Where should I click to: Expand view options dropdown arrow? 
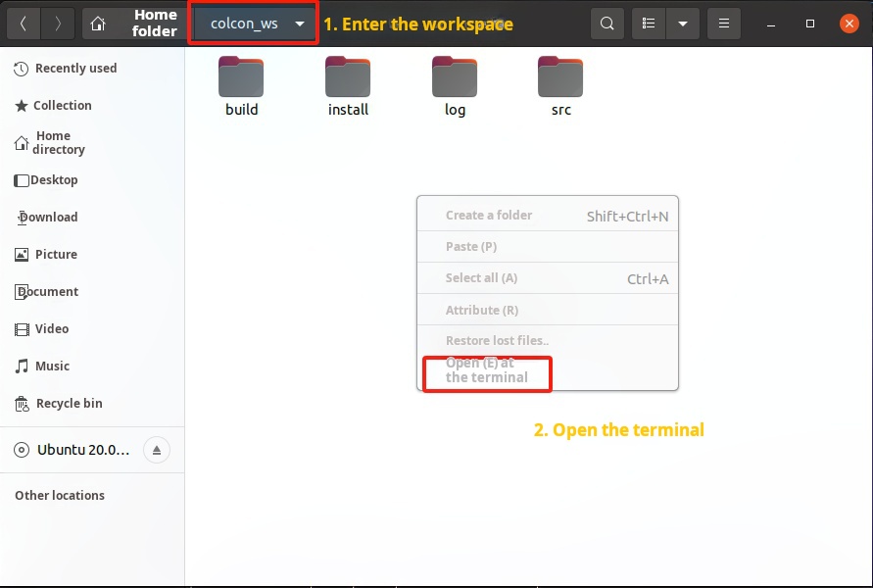pos(683,24)
